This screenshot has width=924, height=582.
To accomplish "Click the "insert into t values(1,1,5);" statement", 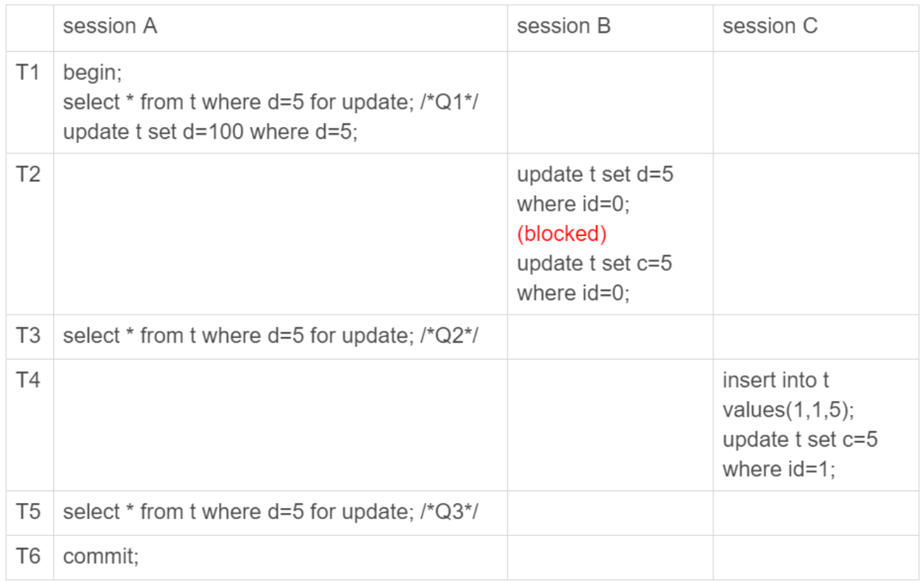I will [788, 395].
